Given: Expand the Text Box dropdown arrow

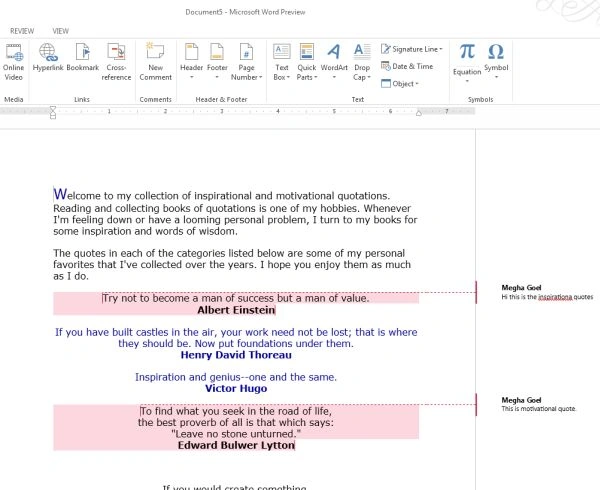Looking at the screenshot, I should point(288,77).
